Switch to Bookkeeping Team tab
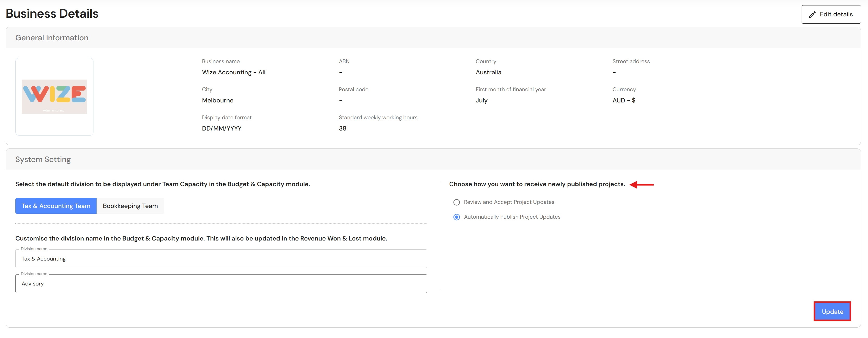 pos(130,206)
